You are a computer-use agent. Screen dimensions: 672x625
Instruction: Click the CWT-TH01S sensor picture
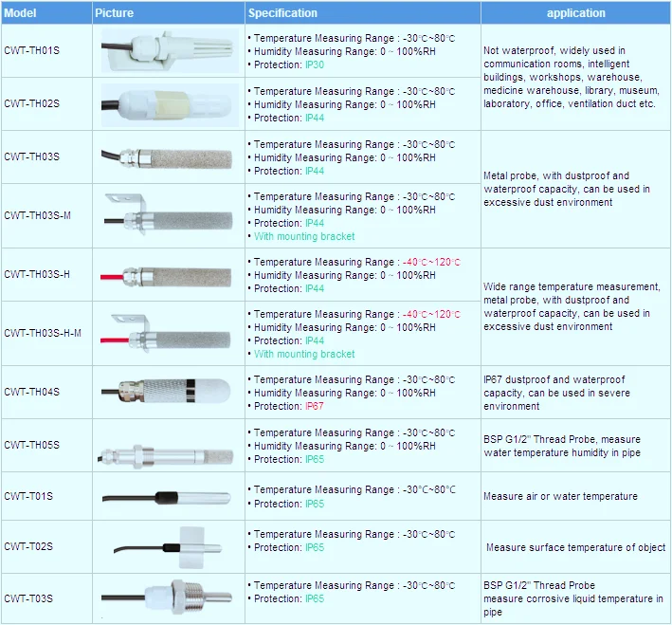point(170,50)
